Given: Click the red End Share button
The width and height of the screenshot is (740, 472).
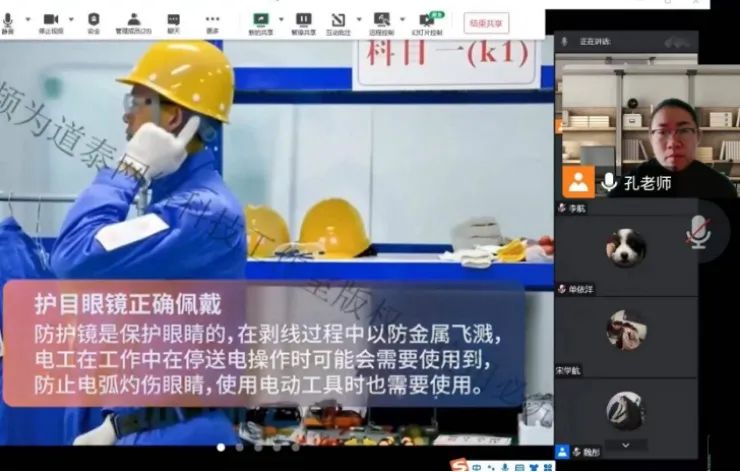Looking at the screenshot, I should 486,21.
